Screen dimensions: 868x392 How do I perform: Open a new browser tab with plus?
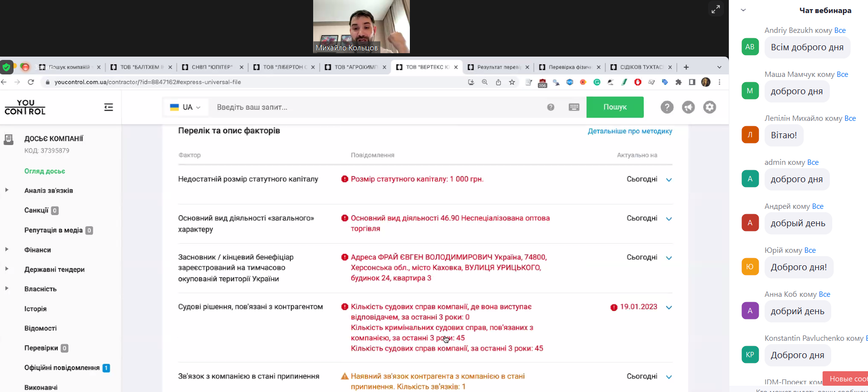point(686,67)
